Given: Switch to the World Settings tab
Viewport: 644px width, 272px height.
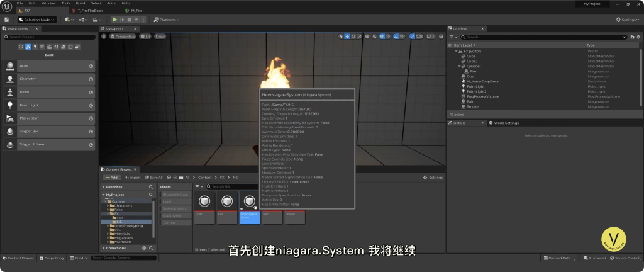Looking at the screenshot, I should pos(504,123).
